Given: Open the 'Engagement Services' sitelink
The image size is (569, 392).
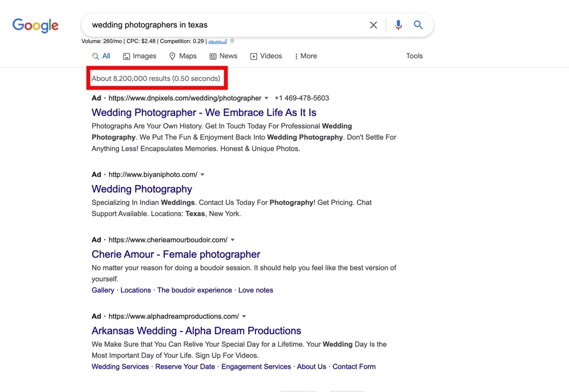Looking at the screenshot, I should click(256, 367).
